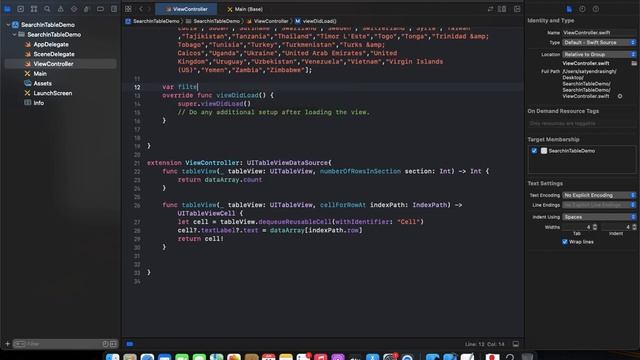Open the Report navigator
This screenshot has height=360, width=640.
point(113,9)
